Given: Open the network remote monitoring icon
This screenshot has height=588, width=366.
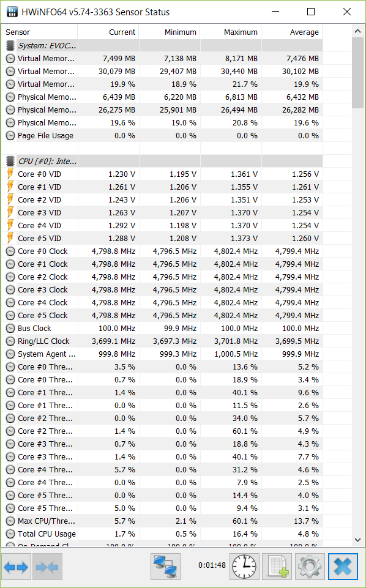Looking at the screenshot, I should point(165,567).
